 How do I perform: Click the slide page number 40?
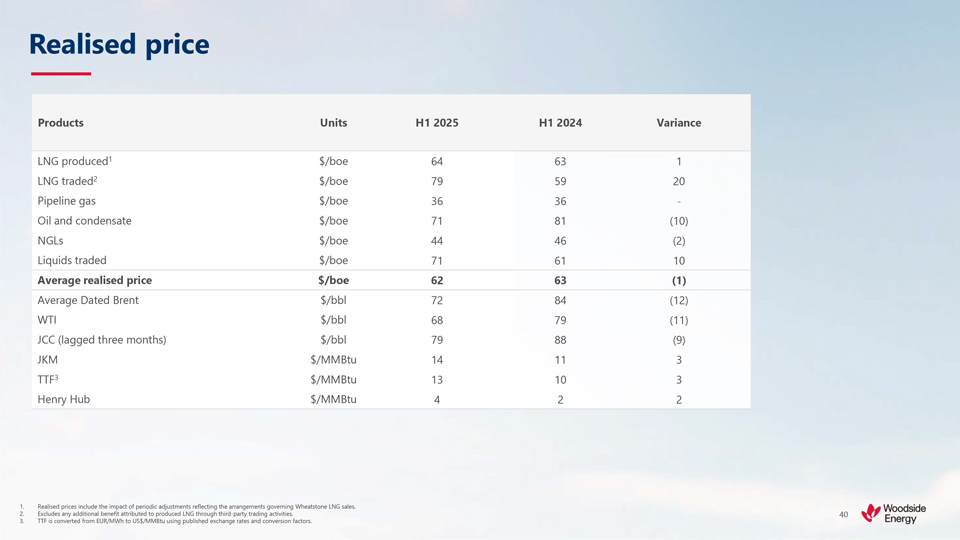[x=843, y=515]
